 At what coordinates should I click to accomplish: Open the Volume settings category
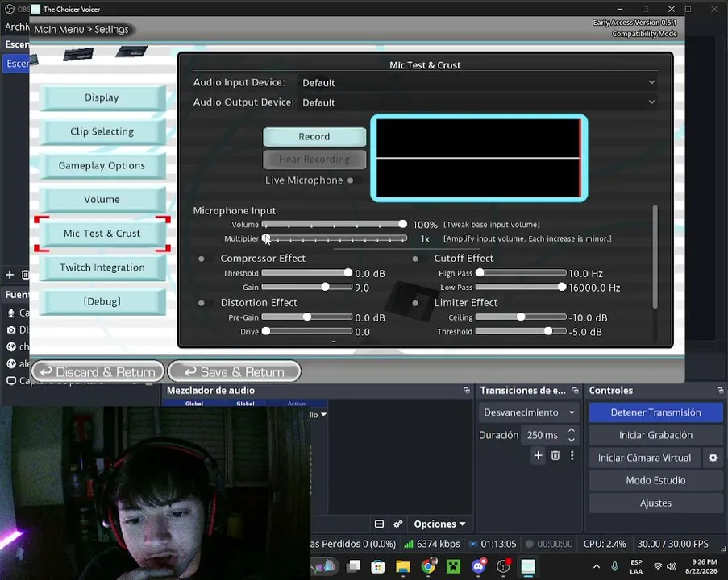[102, 200]
